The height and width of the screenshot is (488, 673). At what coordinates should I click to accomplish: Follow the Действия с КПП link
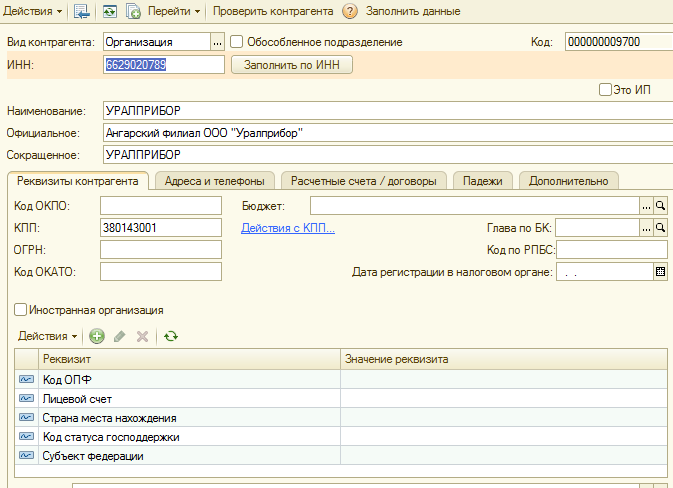(288, 228)
